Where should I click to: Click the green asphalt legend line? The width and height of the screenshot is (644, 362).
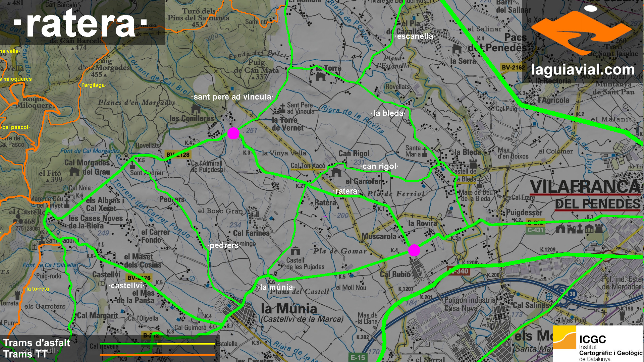click(x=128, y=344)
